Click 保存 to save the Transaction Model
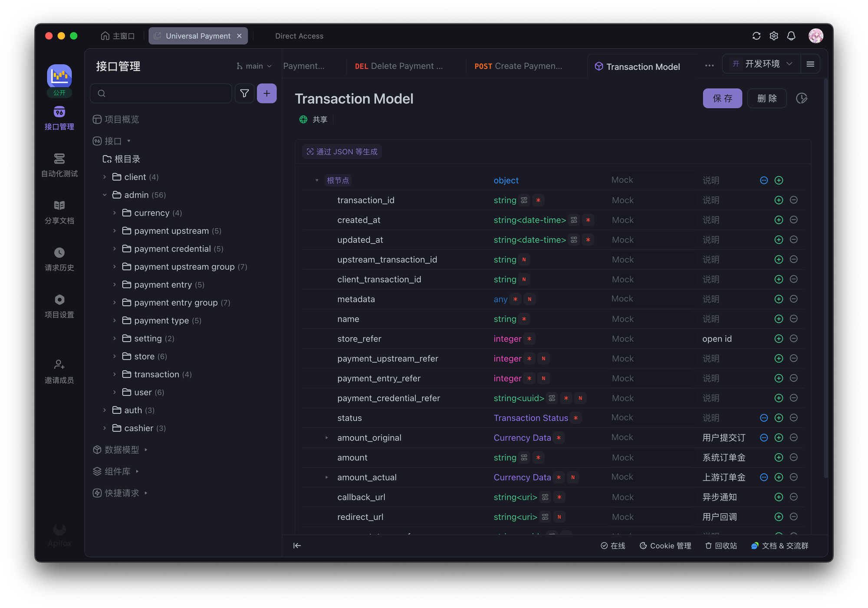The height and width of the screenshot is (608, 868). point(722,98)
